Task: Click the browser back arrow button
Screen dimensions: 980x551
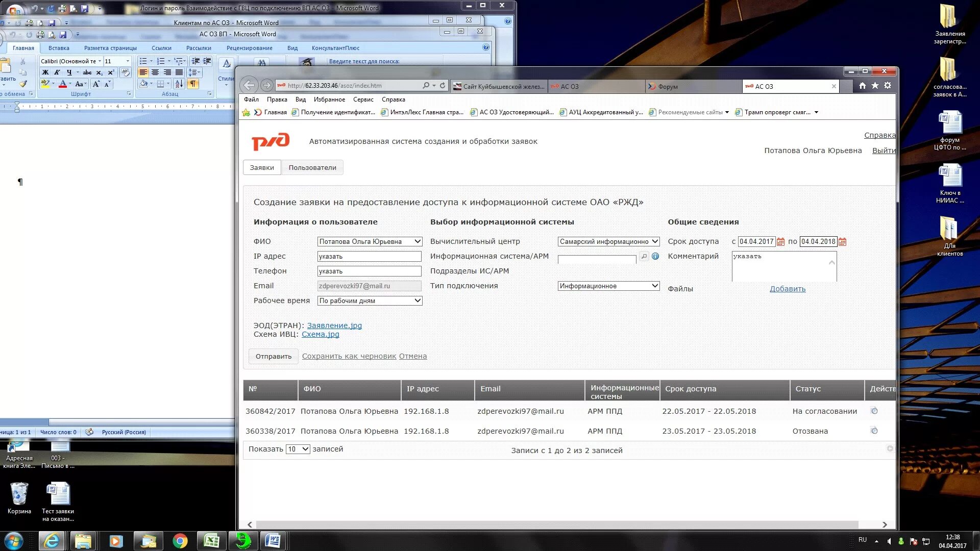Action: [249, 85]
